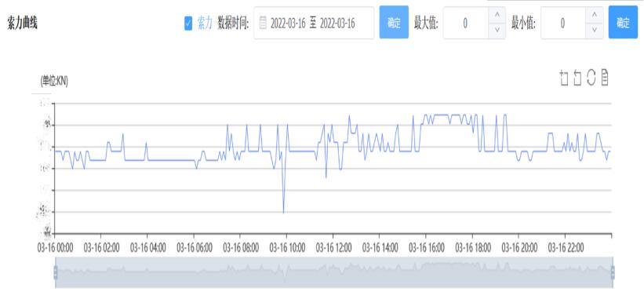Click 确定 button after the 最小值 field
644x292 pixels.
[x=623, y=22]
